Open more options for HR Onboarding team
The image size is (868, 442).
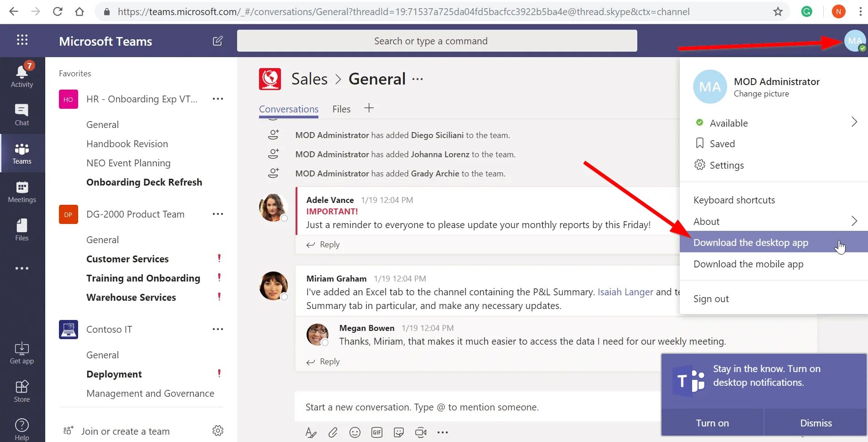[x=218, y=99]
